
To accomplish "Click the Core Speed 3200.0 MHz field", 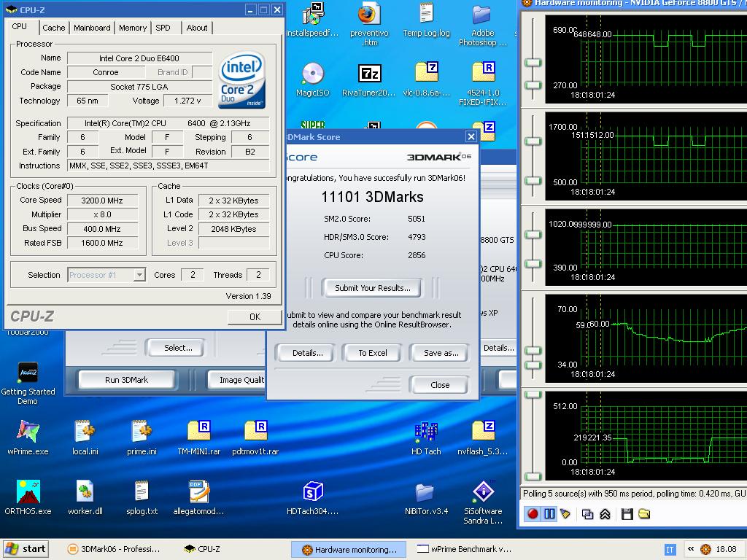I will tap(102, 201).
